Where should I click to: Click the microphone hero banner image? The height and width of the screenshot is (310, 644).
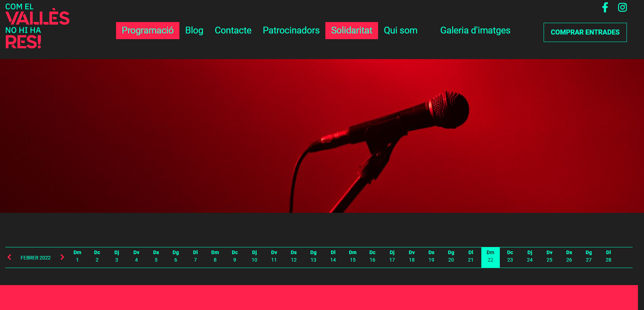[322, 136]
